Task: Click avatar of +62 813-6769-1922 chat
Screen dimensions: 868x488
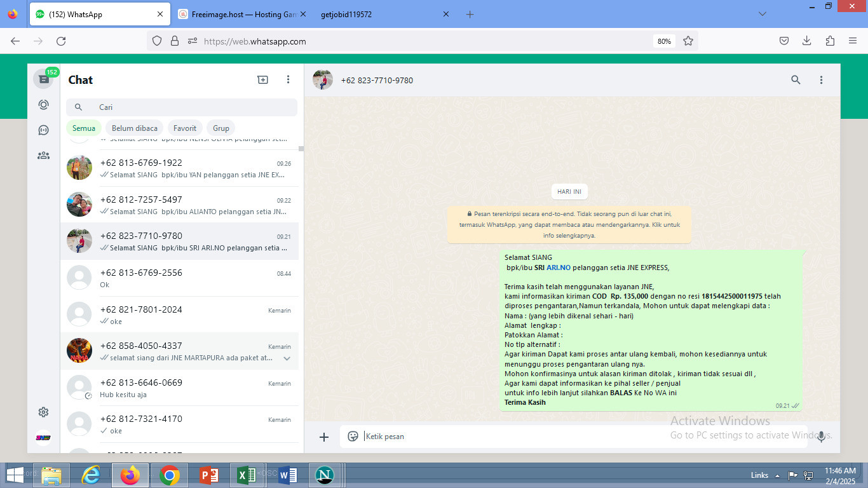Action: (x=79, y=168)
